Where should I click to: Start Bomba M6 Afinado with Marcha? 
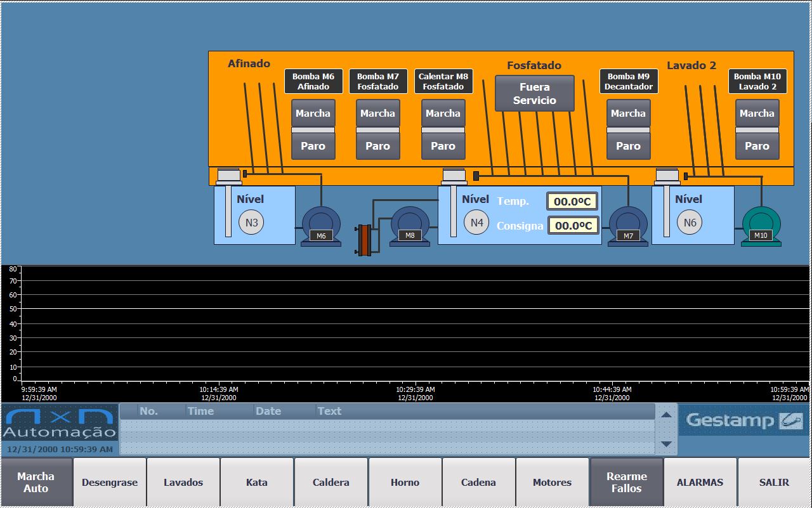coord(313,114)
